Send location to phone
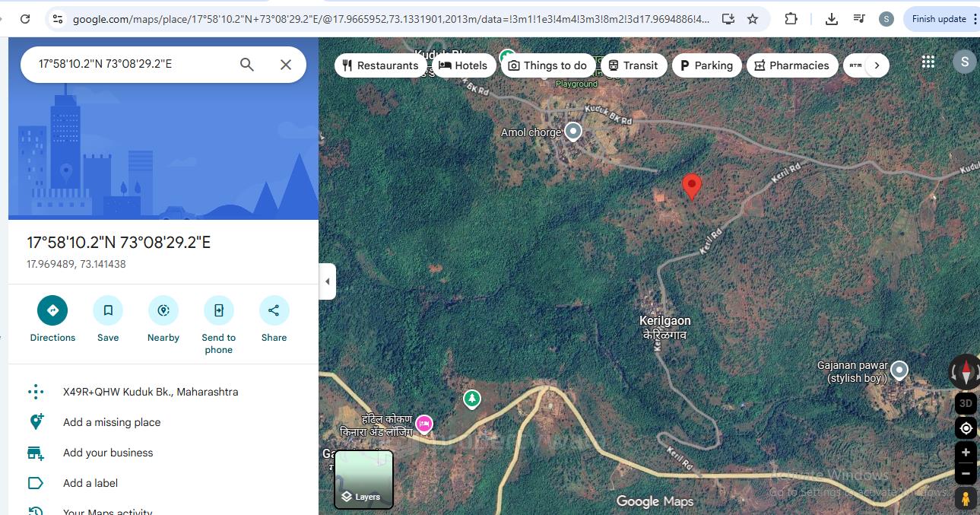The image size is (980, 515). (218, 310)
